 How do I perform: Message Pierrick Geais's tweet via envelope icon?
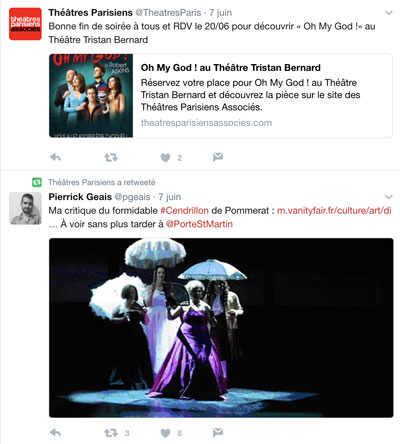click(x=218, y=433)
